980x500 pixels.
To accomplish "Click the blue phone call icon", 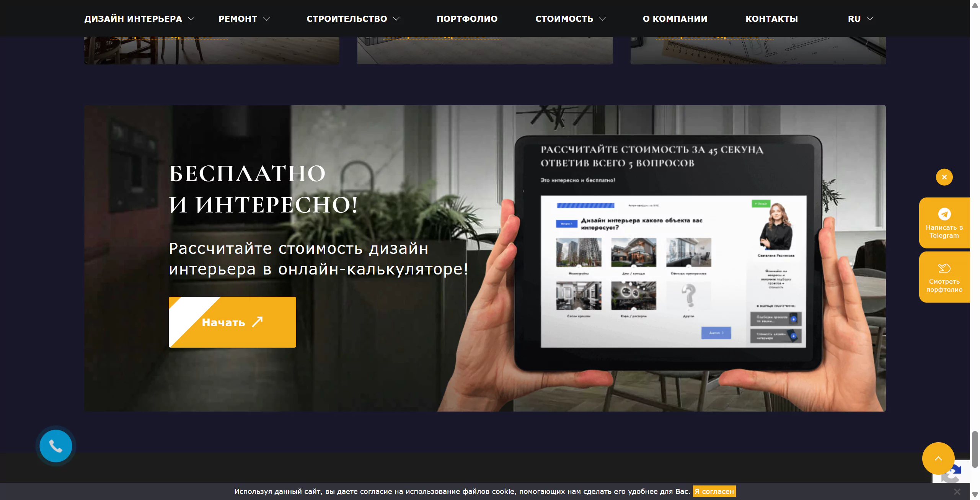I will [x=56, y=446].
